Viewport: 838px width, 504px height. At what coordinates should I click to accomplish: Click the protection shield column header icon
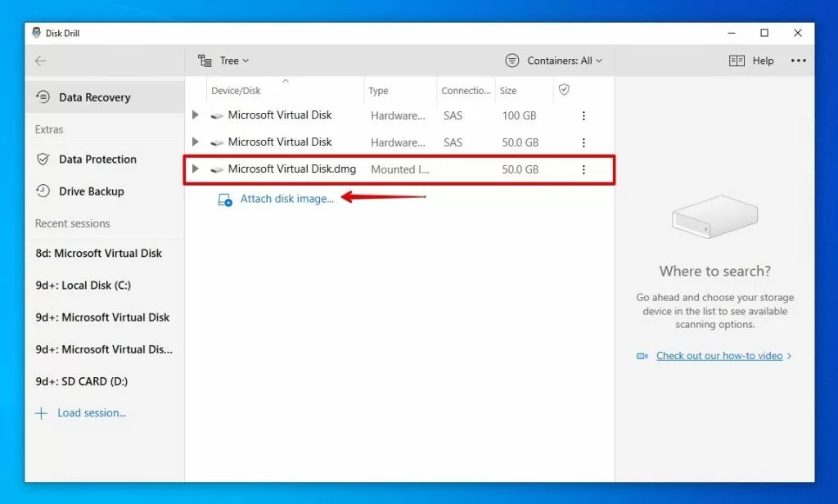point(564,90)
